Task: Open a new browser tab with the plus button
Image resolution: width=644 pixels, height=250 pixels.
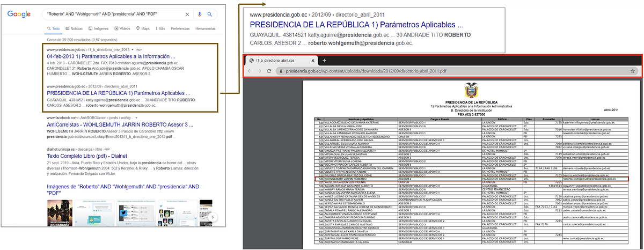Action: pos(324,61)
